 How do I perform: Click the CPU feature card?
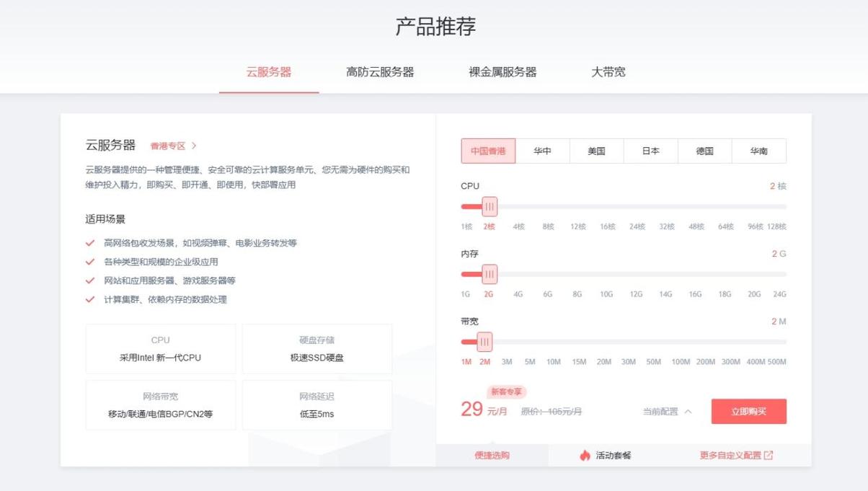[161, 349]
